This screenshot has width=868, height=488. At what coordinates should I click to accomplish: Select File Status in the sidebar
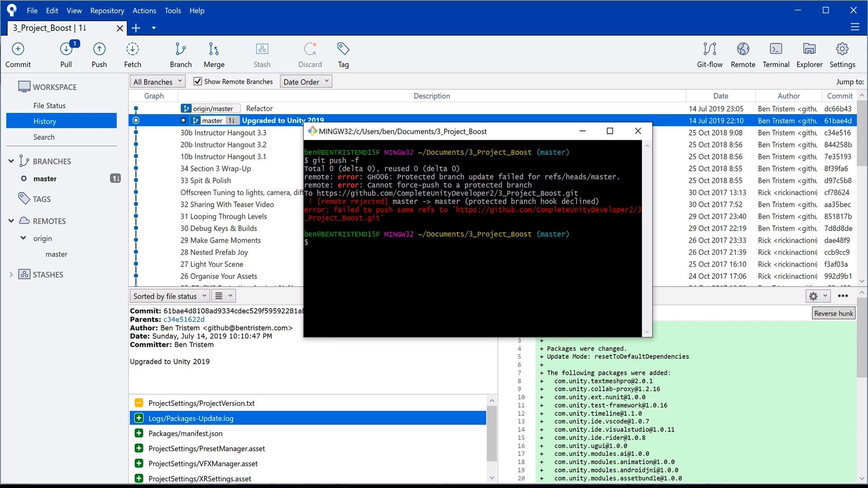pos(49,105)
